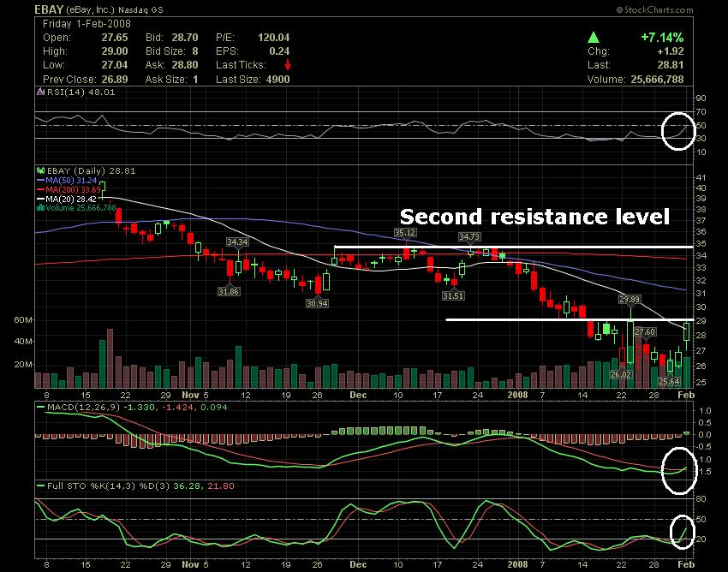728x572 pixels.
Task: Click the 34.34 price peak label
Action: point(237,241)
